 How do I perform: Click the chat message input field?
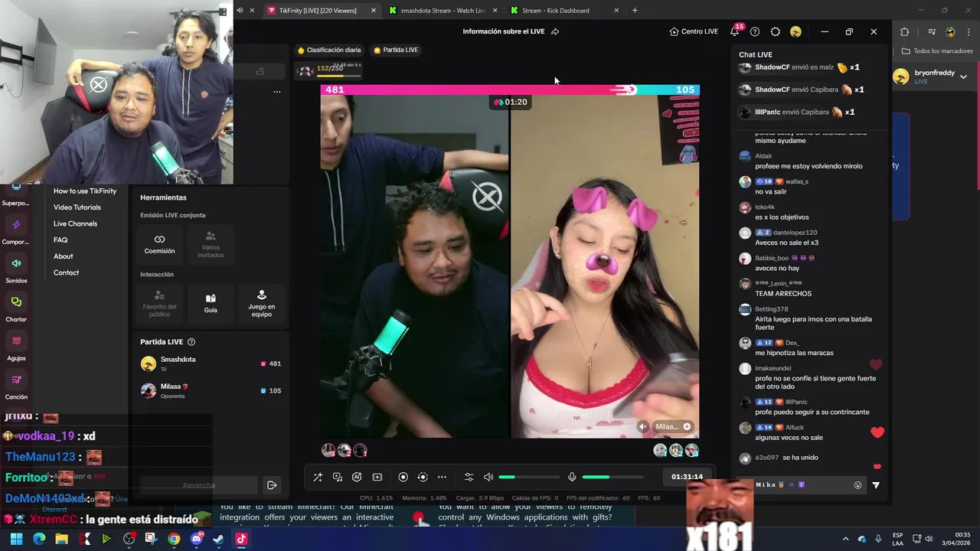pos(802,484)
